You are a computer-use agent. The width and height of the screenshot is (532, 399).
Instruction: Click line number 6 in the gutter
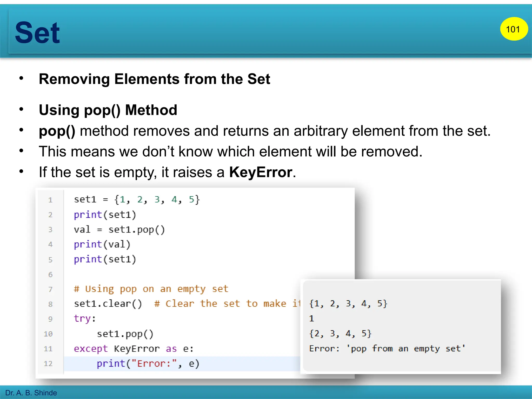pyautogui.click(x=50, y=275)
